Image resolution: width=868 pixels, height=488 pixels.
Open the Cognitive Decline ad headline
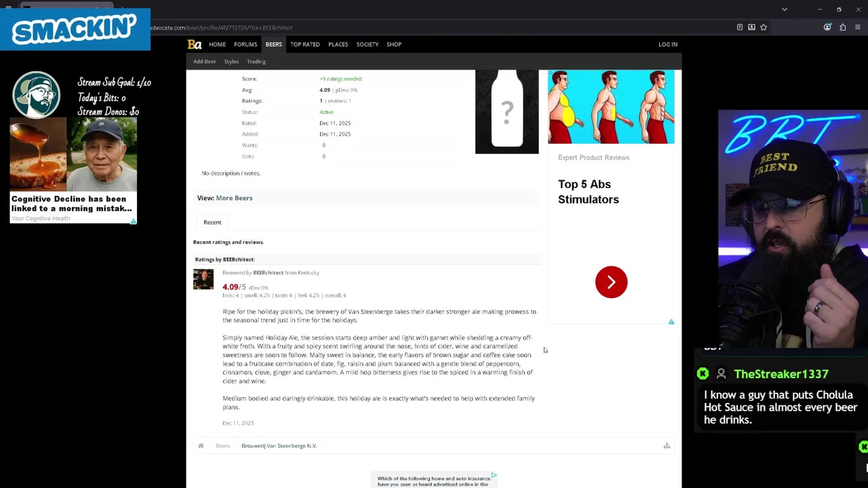71,204
